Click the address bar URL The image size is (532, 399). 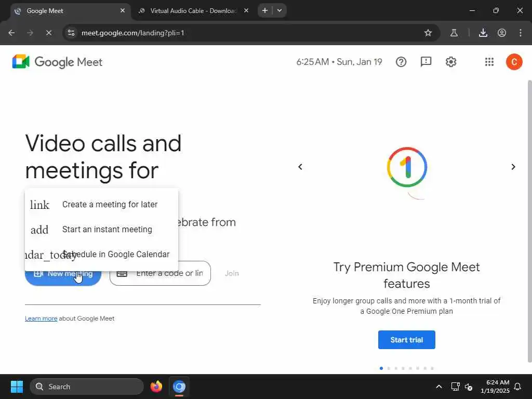click(x=132, y=33)
